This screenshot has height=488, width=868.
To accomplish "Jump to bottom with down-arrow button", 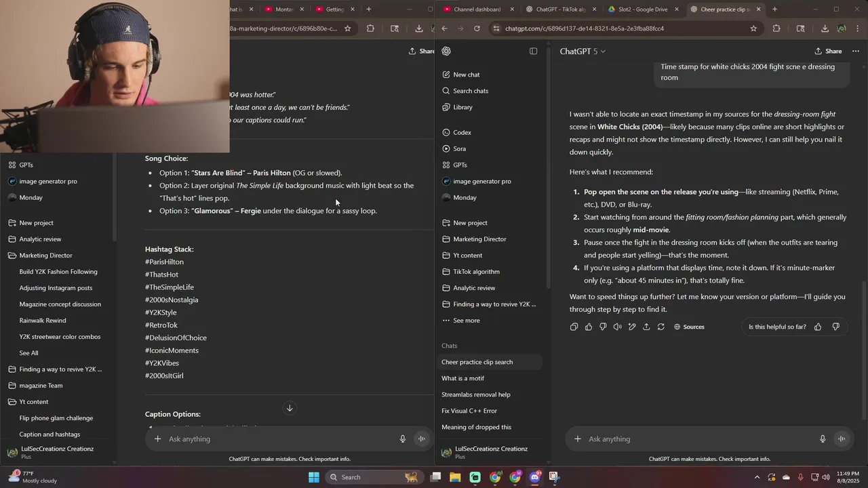I will pos(290,408).
